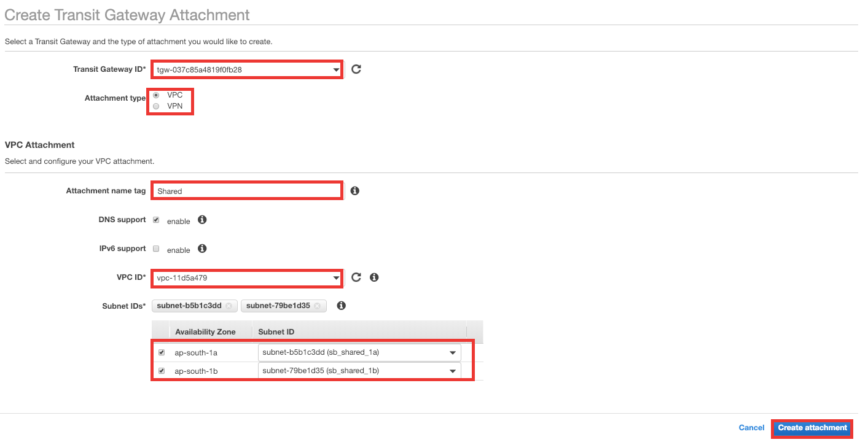Viewport: 868px width, 445px height.
Task: Remove the subnet-79be1d35 chip
Action: (318, 306)
